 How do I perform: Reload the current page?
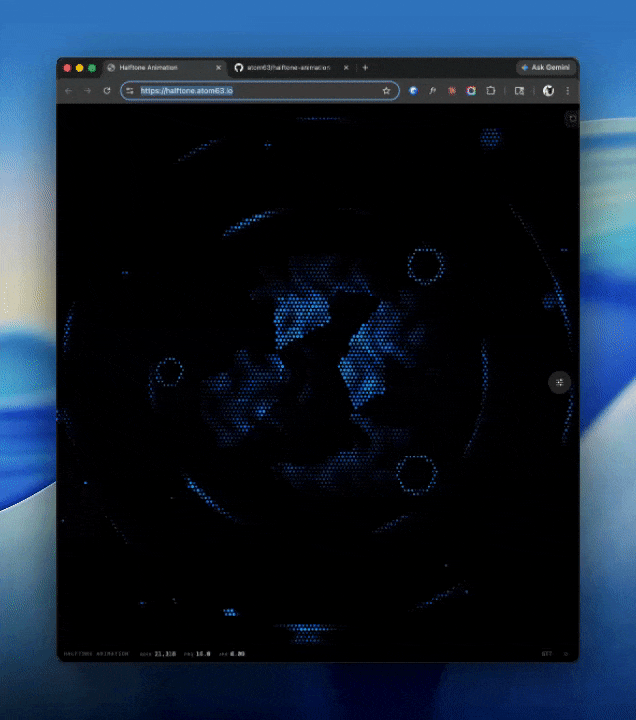pos(107,91)
